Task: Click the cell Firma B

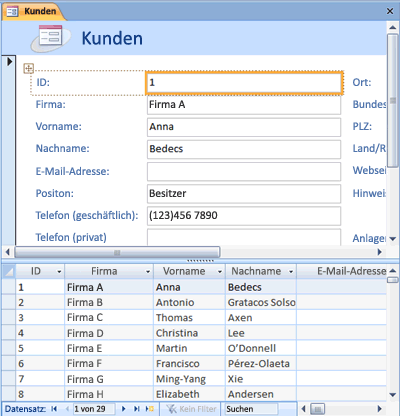Action: click(x=109, y=303)
